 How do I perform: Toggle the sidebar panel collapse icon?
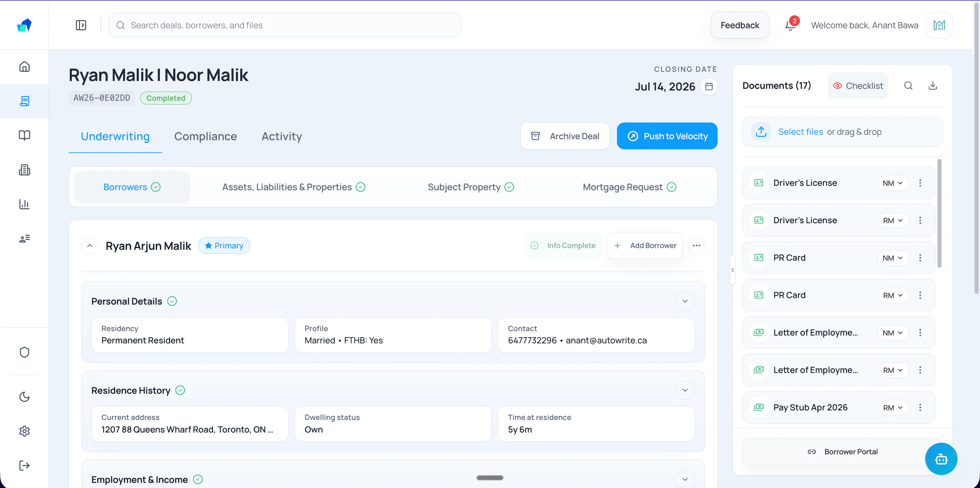coord(81,25)
